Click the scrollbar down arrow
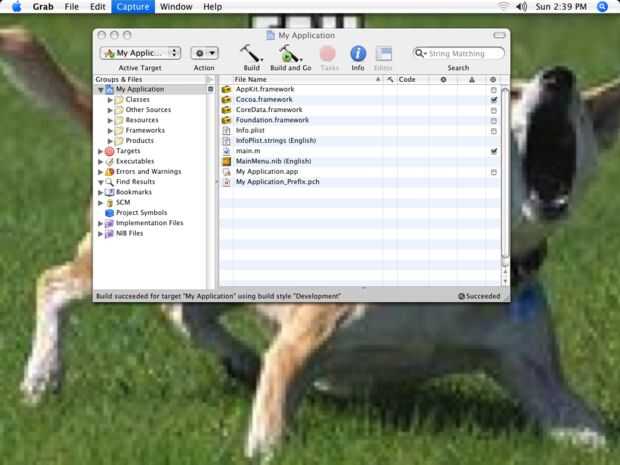Screen dimensions: 620x465 505,281
